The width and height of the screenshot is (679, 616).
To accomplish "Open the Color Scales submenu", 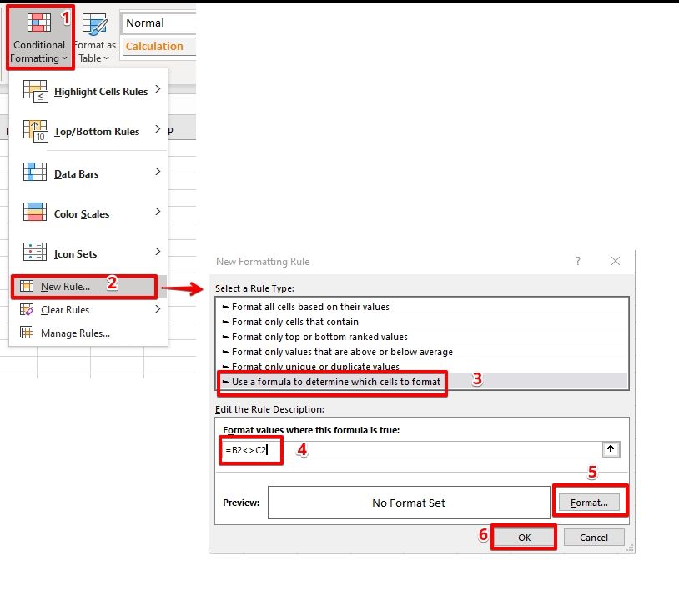I will pos(88,213).
